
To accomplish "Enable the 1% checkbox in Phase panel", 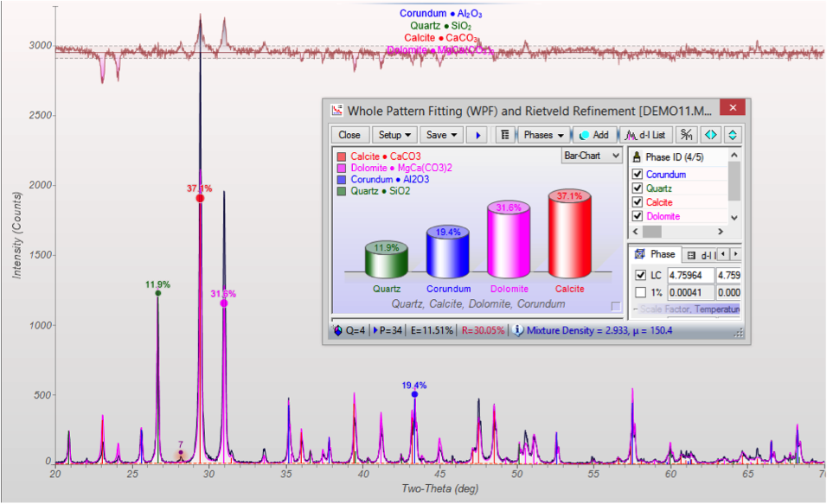I will [x=639, y=292].
